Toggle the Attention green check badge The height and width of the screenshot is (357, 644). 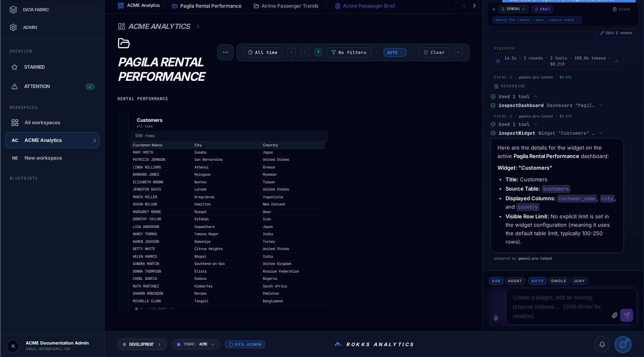(x=90, y=86)
